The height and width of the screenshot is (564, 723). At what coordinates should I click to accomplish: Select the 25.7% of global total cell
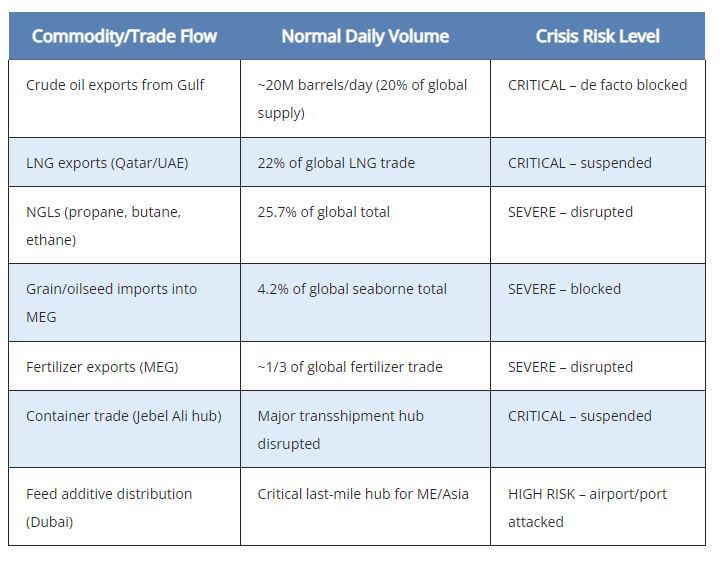(x=324, y=212)
